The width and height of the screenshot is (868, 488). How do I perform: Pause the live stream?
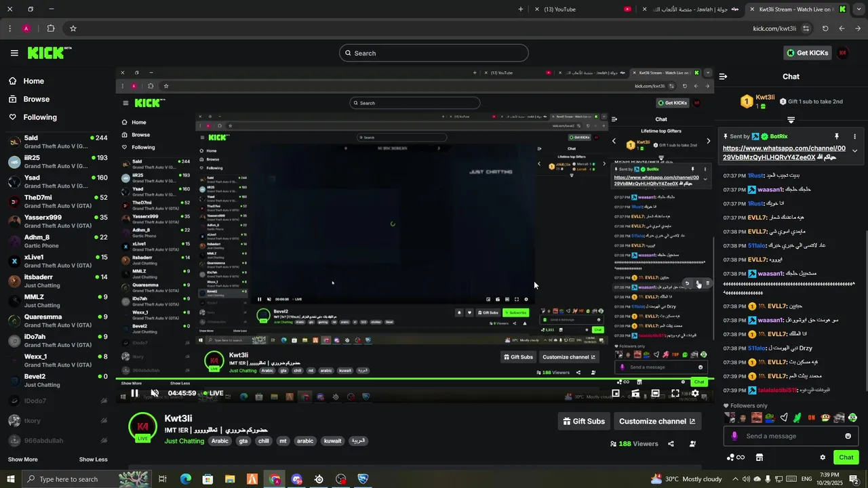(x=134, y=393)
